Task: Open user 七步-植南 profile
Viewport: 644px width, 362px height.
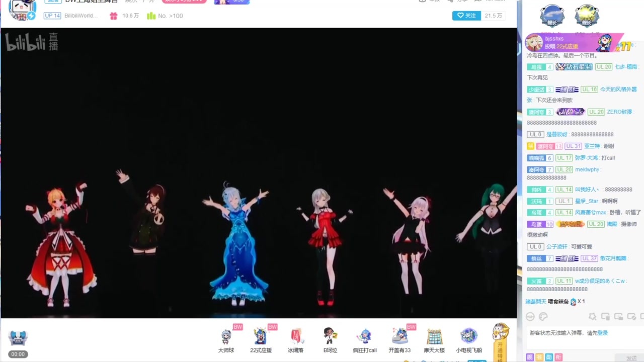Action: [x=625, y=67]
